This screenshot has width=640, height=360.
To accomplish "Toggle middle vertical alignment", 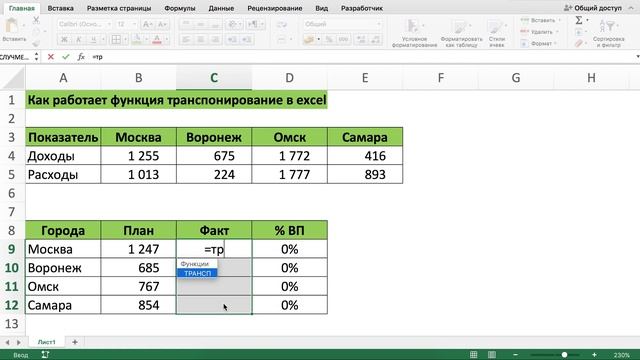I will click(x=200, y=24).
